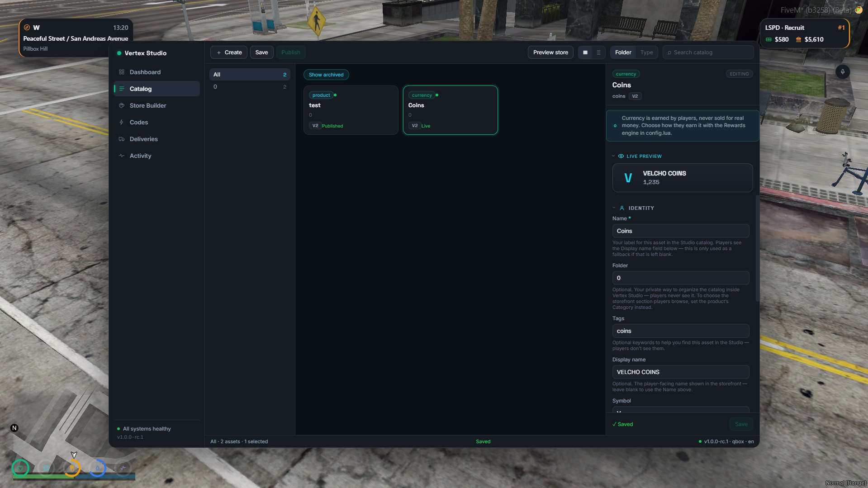Collapse the Live Preview section
Screen dimensions: 868x488
coord(613,156)
